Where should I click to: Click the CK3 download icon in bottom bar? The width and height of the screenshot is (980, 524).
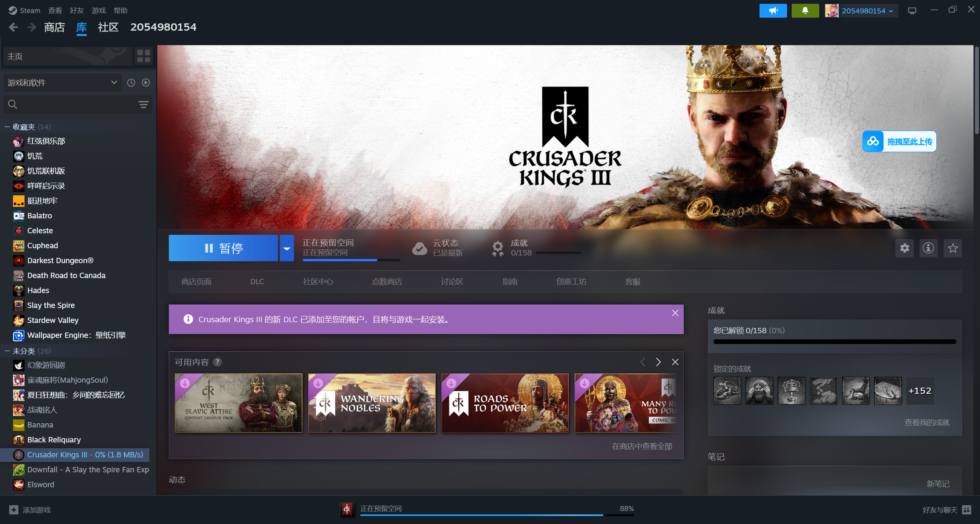tap(347, 509)
